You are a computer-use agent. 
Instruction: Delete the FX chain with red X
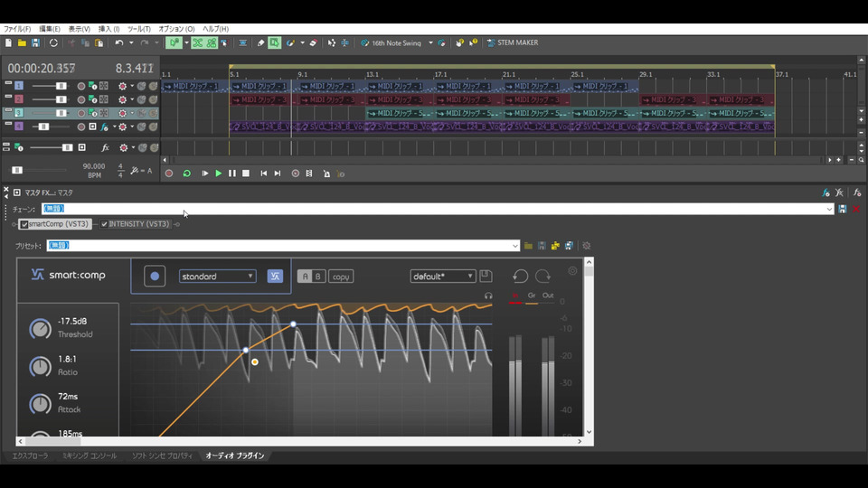(x=856, y=209)
